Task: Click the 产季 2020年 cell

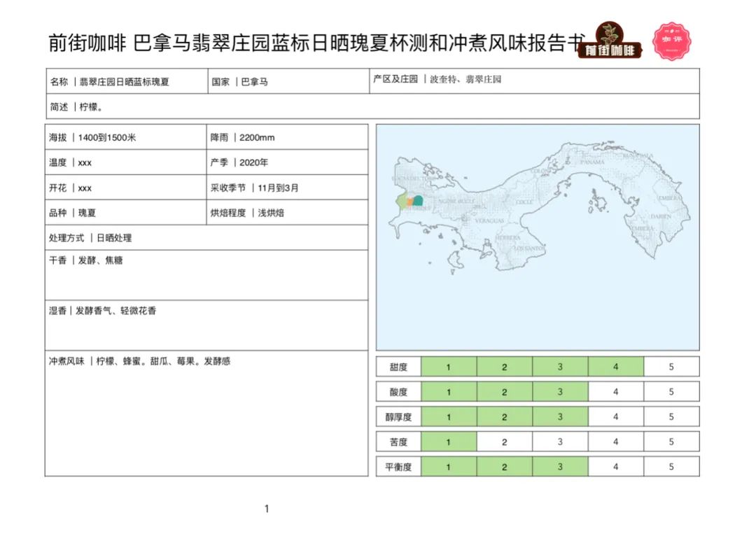Action: 288,162
